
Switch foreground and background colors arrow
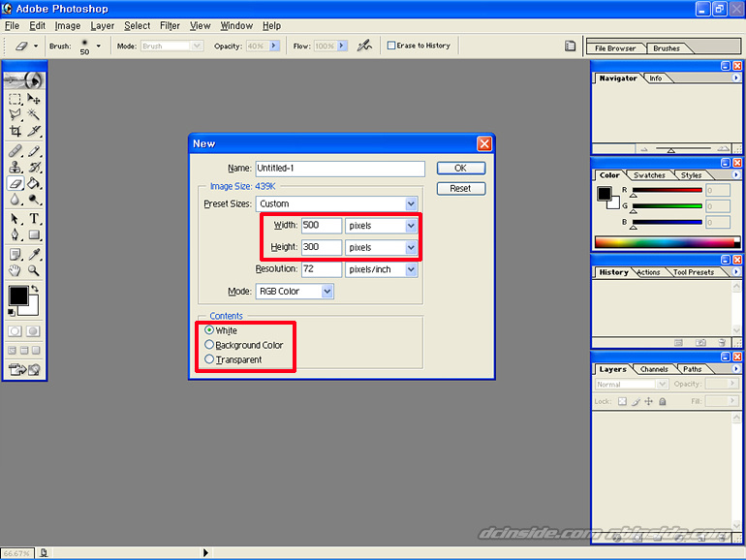pyautogui.click(x=35, y=289)
